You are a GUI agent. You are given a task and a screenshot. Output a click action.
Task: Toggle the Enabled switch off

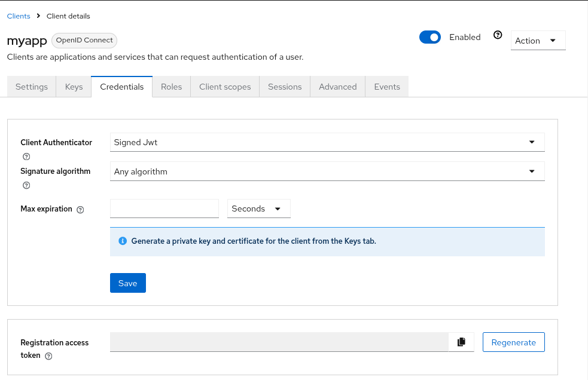[429, 37]
